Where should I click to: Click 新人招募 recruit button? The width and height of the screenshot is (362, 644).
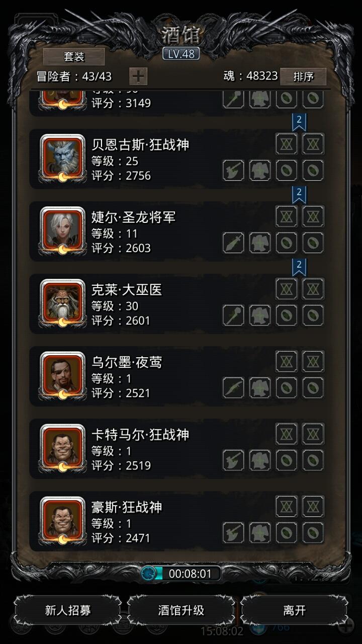[x=68, y=611]
